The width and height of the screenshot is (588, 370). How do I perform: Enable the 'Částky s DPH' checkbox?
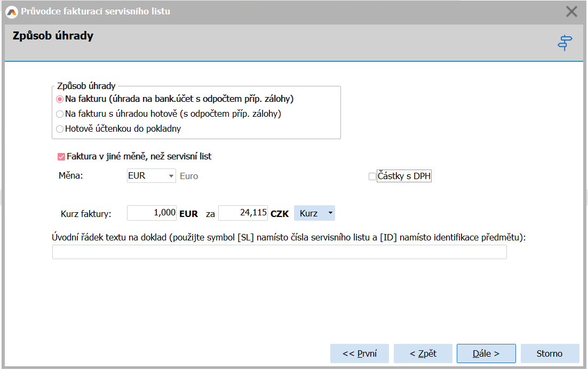[372, 176]
